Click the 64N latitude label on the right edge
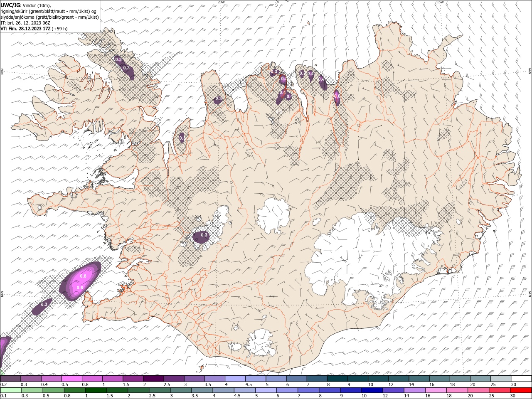 point(530,294)
